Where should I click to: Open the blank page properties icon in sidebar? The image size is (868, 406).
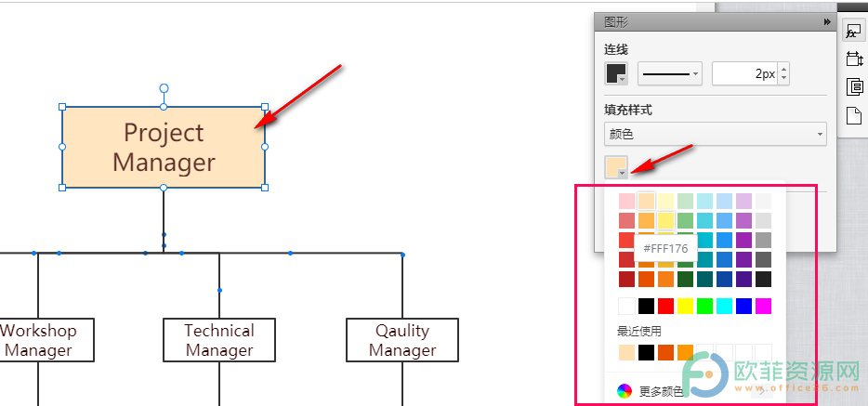pyautogui.click(x=855, y=115)
